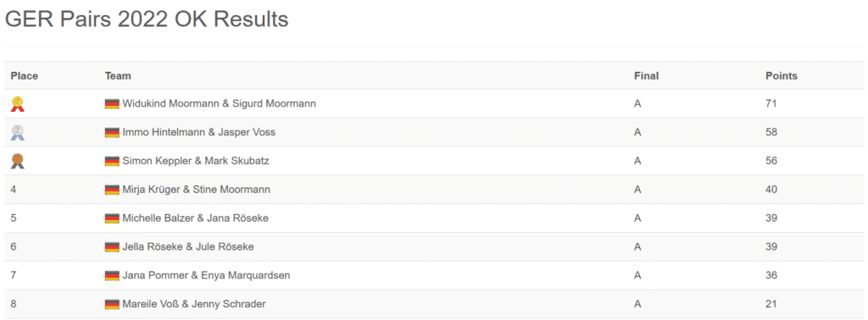Click place number 8 in the table
This screenshot has height=320, width=868.
[x=14, y=304]
